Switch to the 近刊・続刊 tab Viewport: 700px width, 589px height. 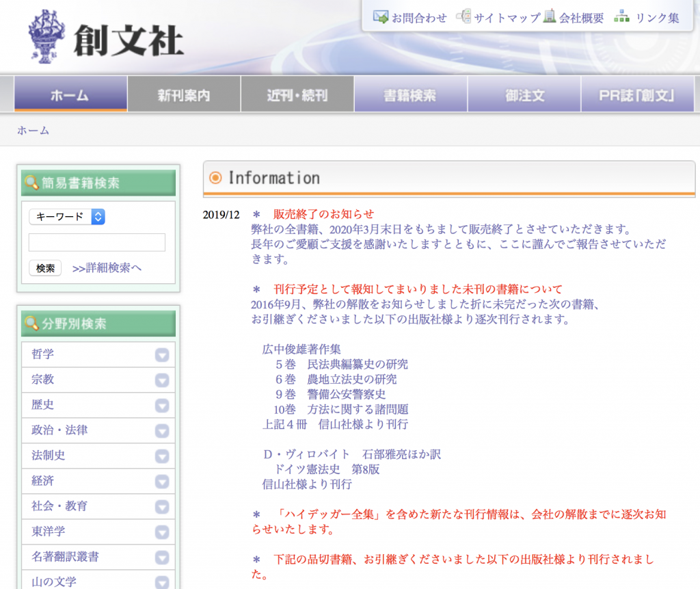[297, 94]
